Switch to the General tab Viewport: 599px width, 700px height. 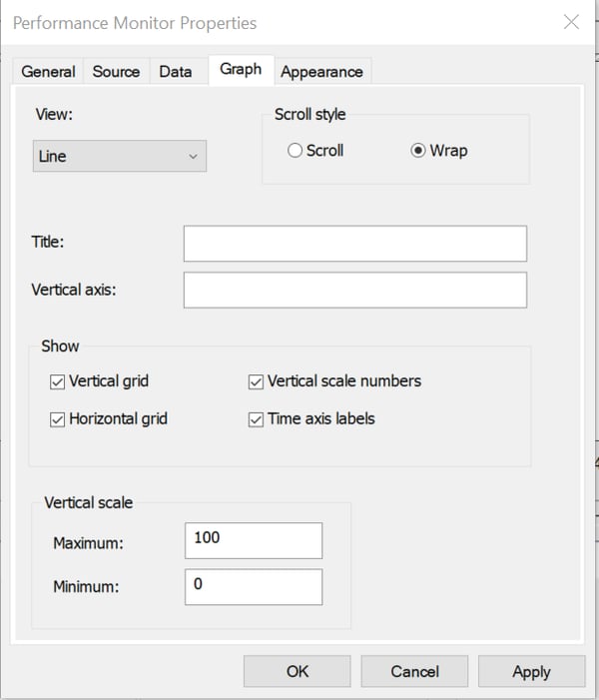click(48, 72)
